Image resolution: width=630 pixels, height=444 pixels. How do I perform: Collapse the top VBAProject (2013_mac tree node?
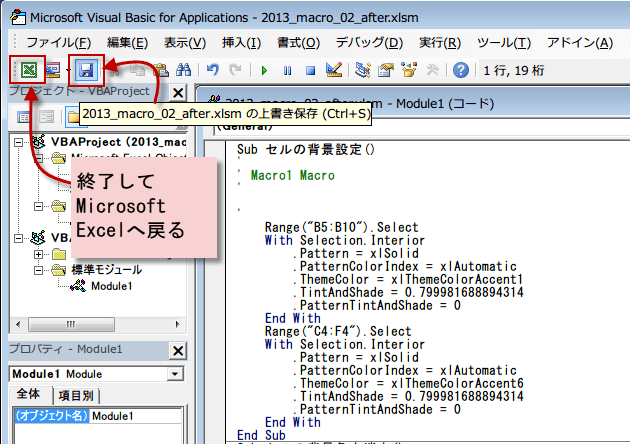[18, 142]
